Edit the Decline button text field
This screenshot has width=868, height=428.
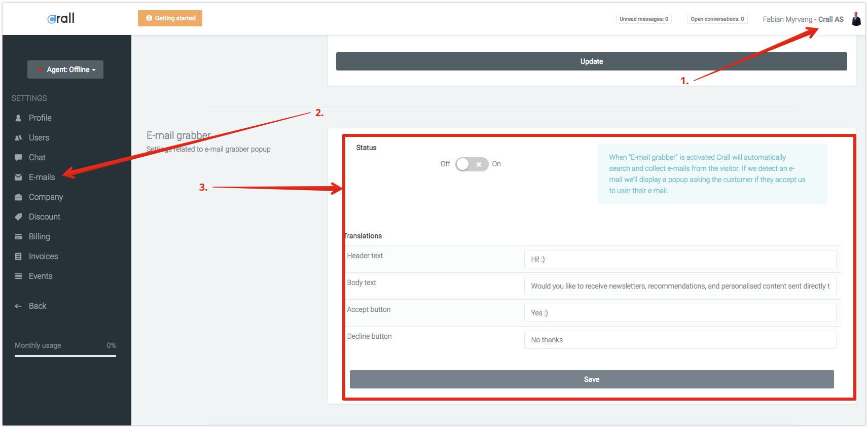pos(680,340)
